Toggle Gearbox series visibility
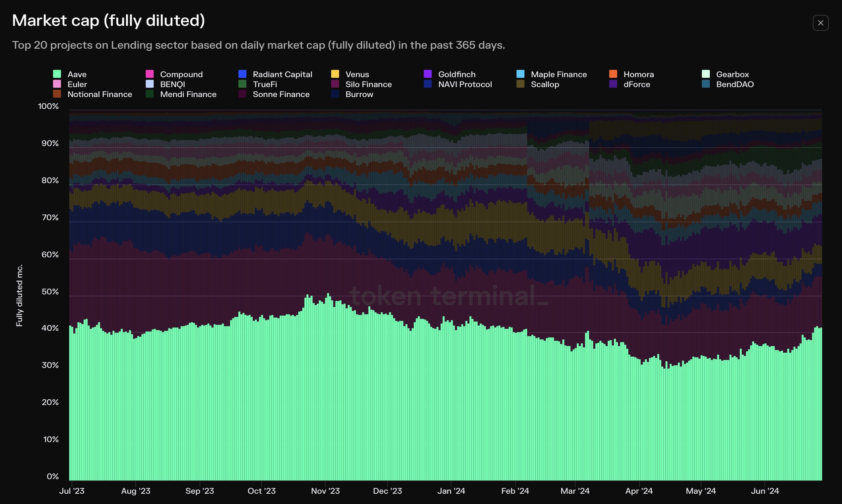The height and width of the screenshot is (504, 842). (725, 74)
